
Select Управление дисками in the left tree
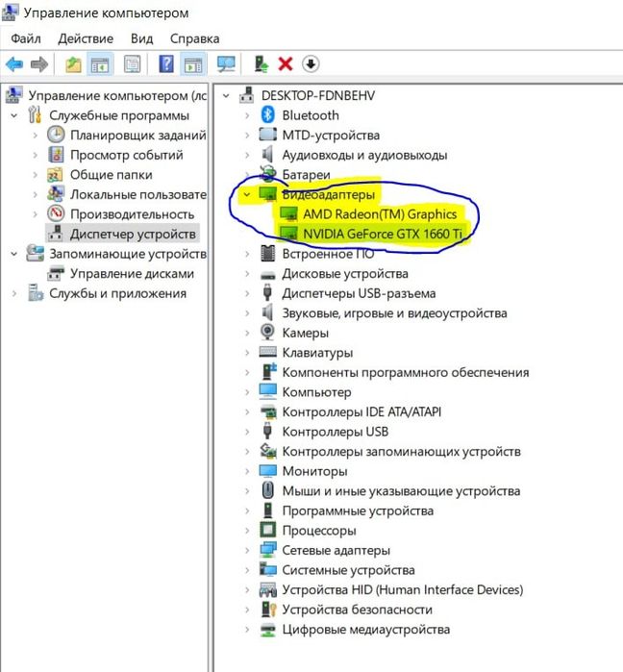point(132,273)
